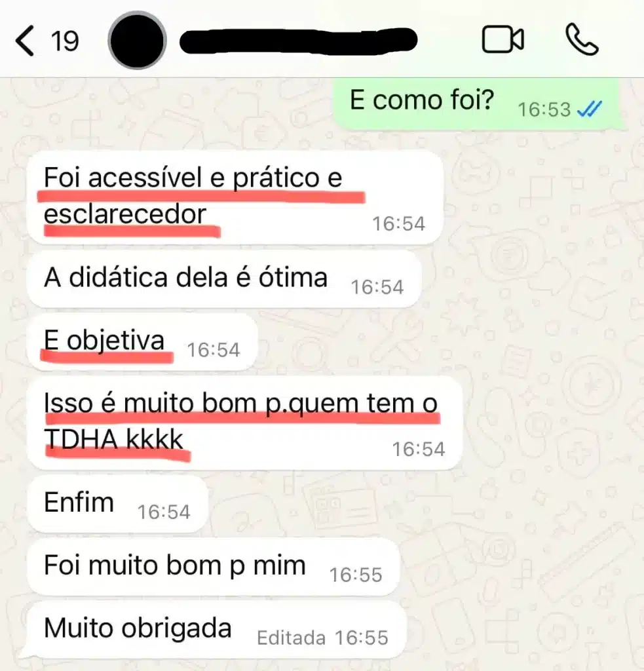Start a voice call via phone icon

click(582, 39)
